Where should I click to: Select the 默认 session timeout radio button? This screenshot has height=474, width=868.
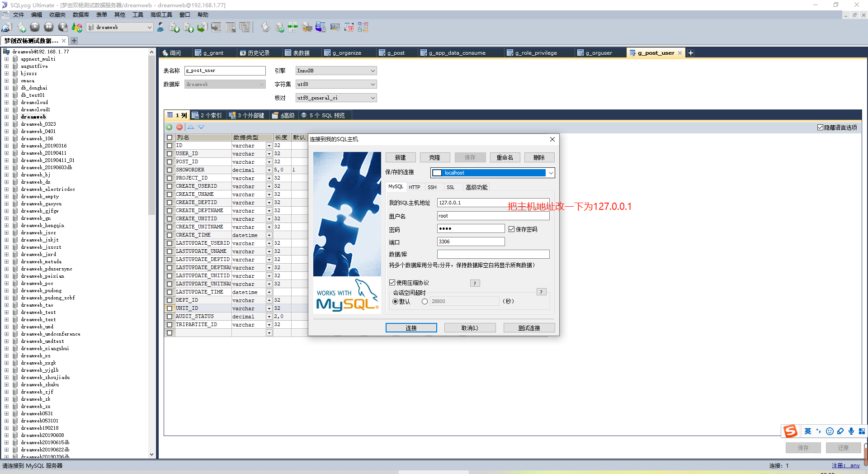(396, 302)
